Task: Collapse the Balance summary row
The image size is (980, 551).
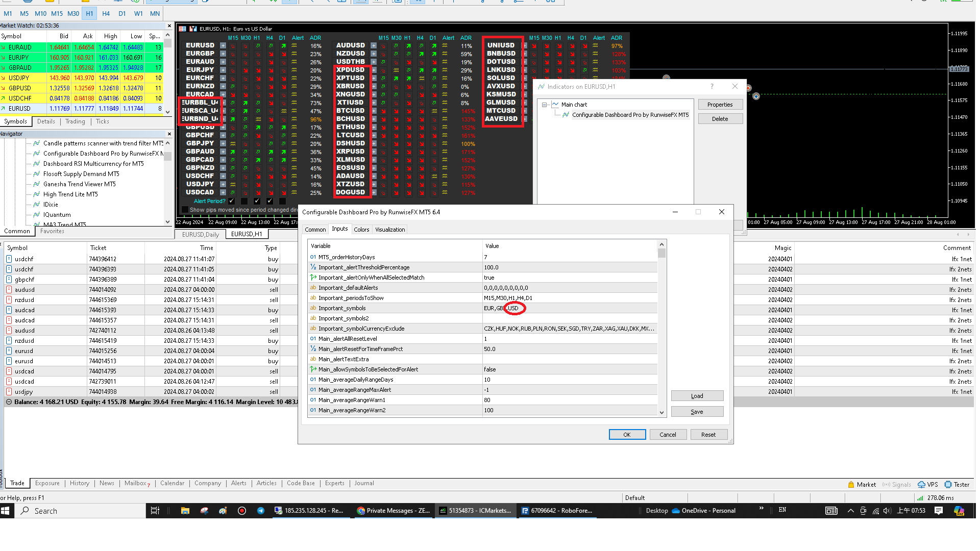Action: tap(9, 402)
